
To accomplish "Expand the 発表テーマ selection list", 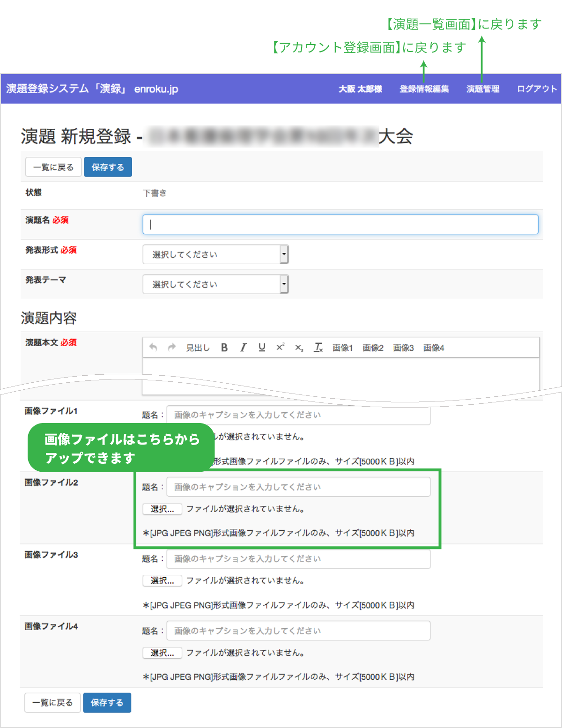I will (215, 284).
